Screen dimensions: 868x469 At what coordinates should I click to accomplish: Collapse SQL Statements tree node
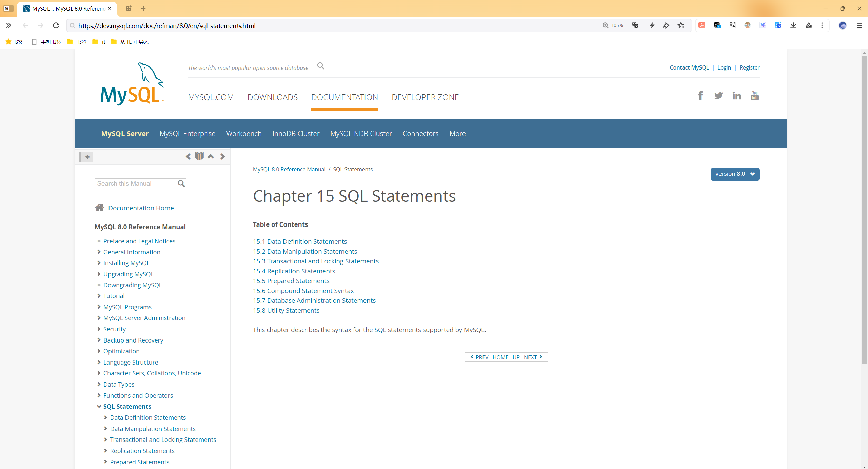pos(99,406)
